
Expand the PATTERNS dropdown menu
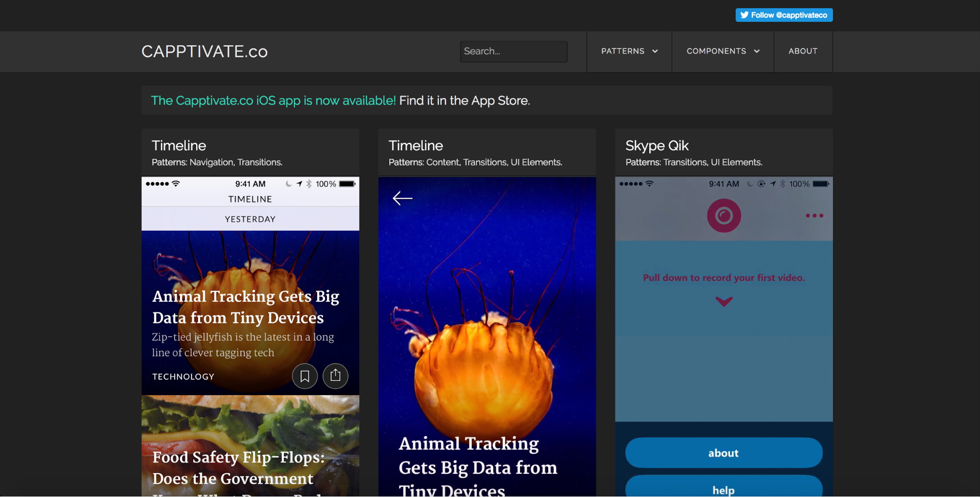tap(629, 51)
